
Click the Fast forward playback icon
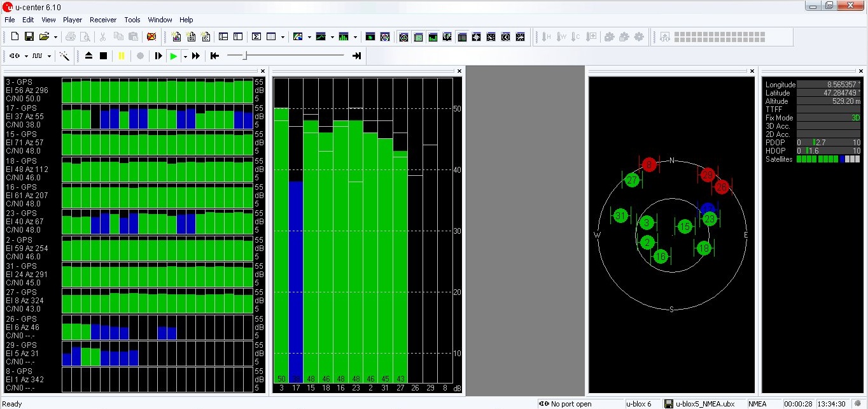(196, 56)
